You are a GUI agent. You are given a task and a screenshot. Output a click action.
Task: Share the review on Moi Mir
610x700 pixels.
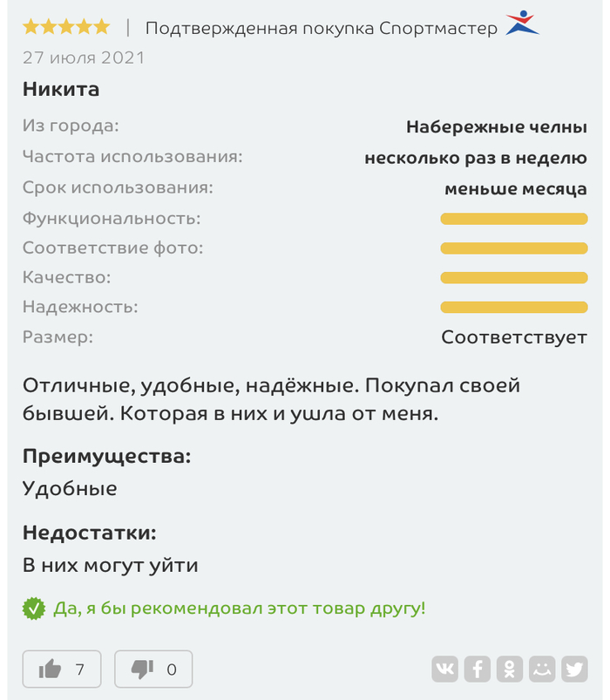[x=542, y=669]
